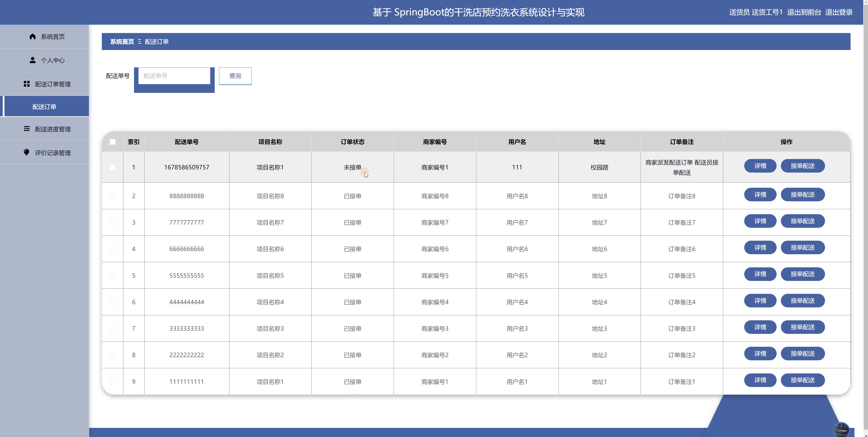Screen dimensions: 868x437
Task: Click the 未接单 status cell
Action: 353,167
